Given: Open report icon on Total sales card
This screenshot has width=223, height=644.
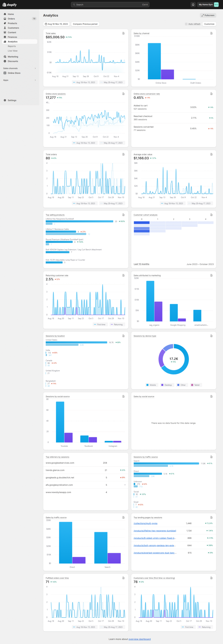Looking at the screenshot, I should tap(123, 33).
